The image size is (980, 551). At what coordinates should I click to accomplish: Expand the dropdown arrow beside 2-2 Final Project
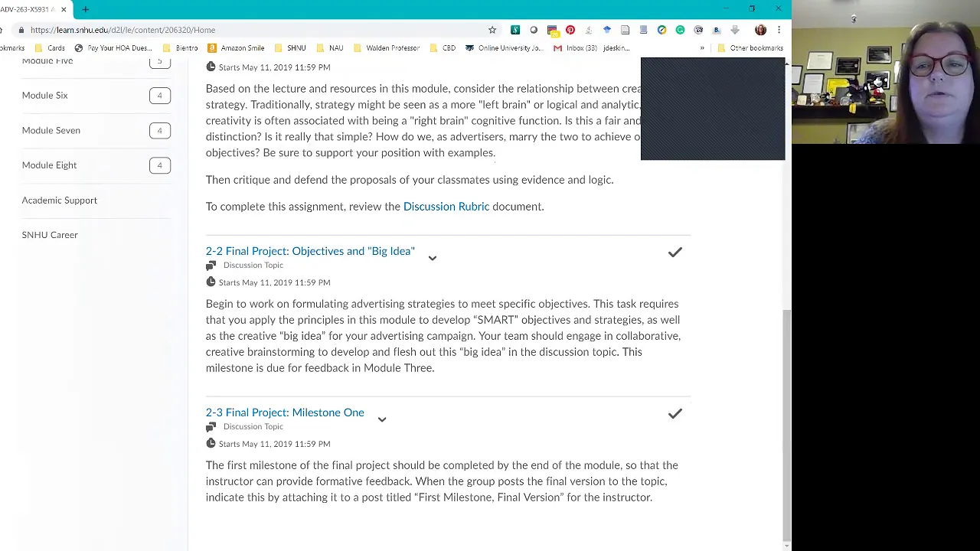click(x=433, y=258)
